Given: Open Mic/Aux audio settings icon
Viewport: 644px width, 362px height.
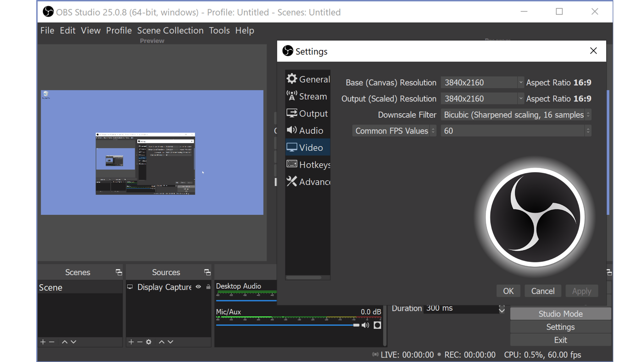Looking at the screenshot, I should 377,325.
